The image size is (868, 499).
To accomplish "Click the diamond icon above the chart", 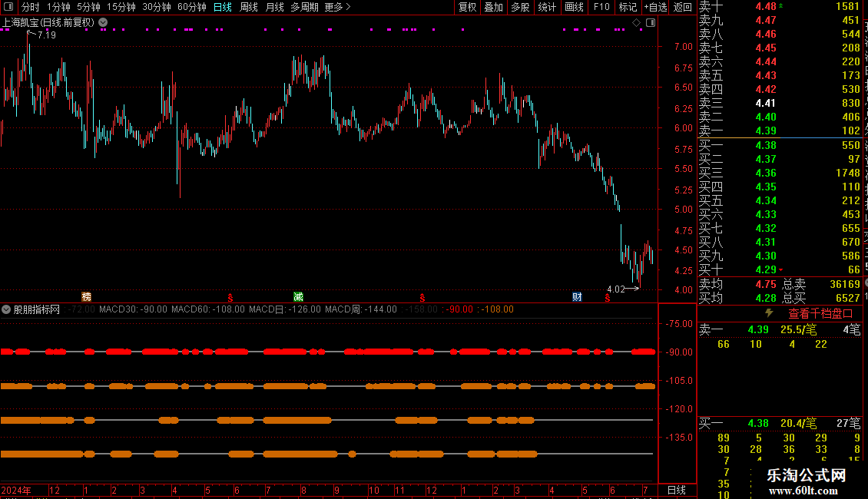I will [637, 23].
